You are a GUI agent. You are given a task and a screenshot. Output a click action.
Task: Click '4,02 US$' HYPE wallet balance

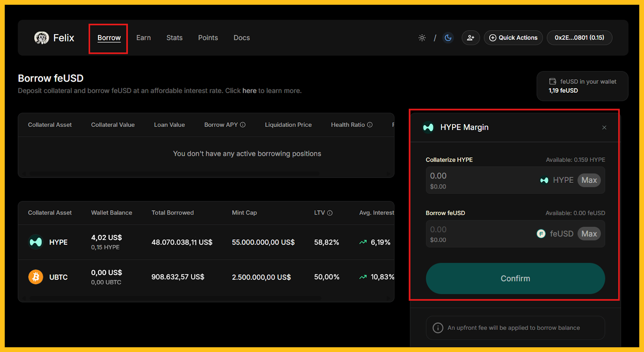tap(107, 238)
